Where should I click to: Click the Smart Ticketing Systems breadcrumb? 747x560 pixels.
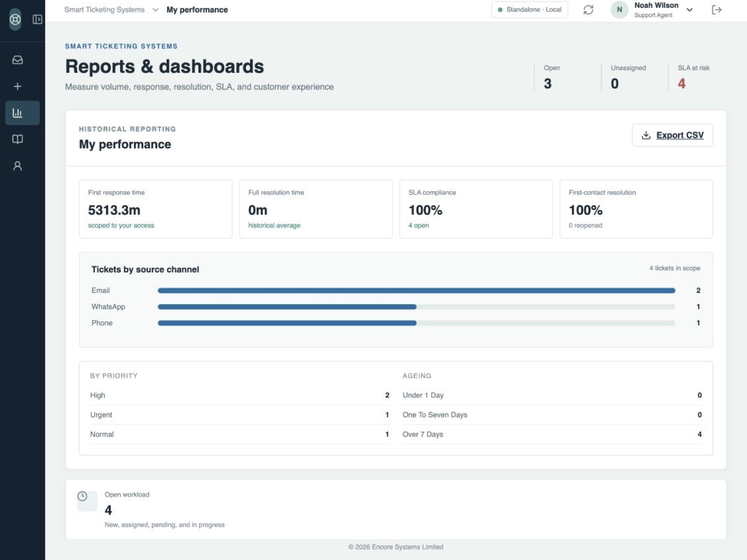105,10
